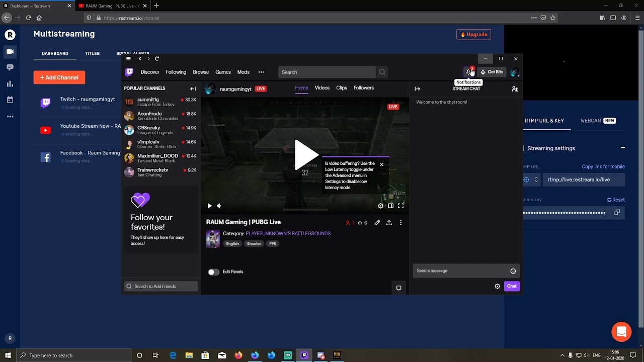Open the RTMP server region selector
This screenshot has width=644, height=362.
point(531,179)
